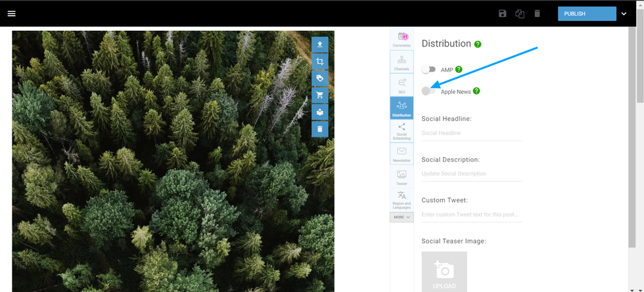Switch to the SEO tab
Viewport: 644px width, 292px height.
click(x=402, y=85)
